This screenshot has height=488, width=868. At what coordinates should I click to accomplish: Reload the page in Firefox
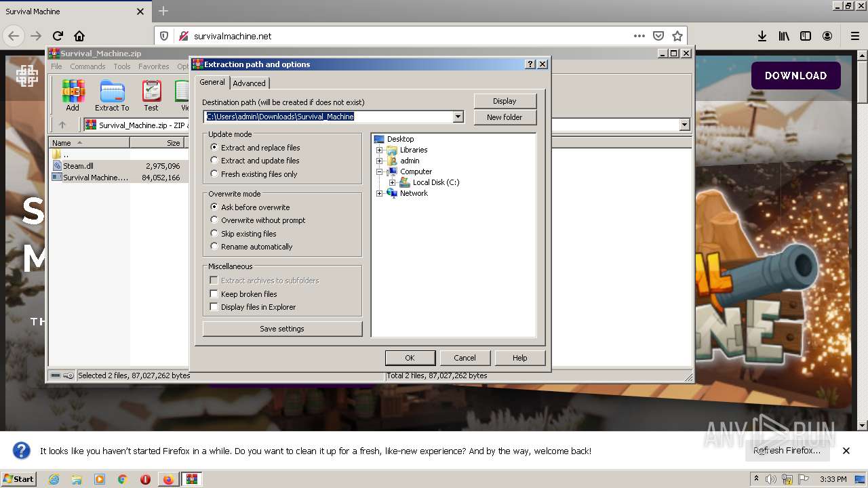[x=58, y=36]
